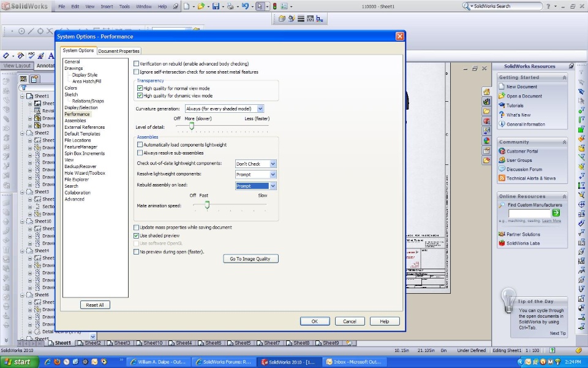
Task: Open the SolidWorks Resources home icon
Action: pyautogui.click(x=486, y=92)
